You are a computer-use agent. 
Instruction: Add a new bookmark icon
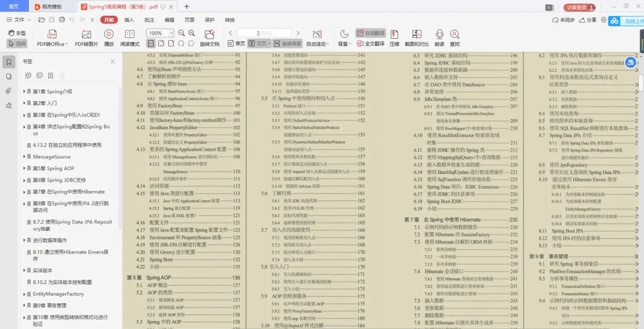[51, 75]
